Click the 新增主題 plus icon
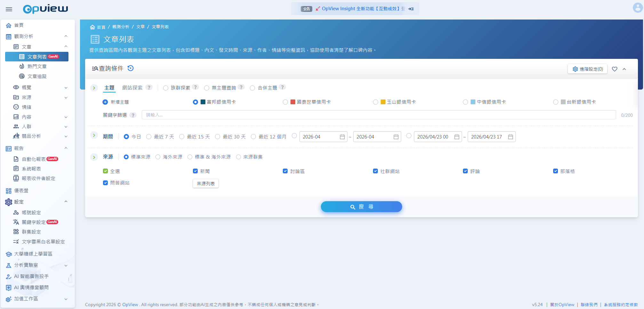Image resolution: width=644 pixels, height=309 pixels. [105, 102]
